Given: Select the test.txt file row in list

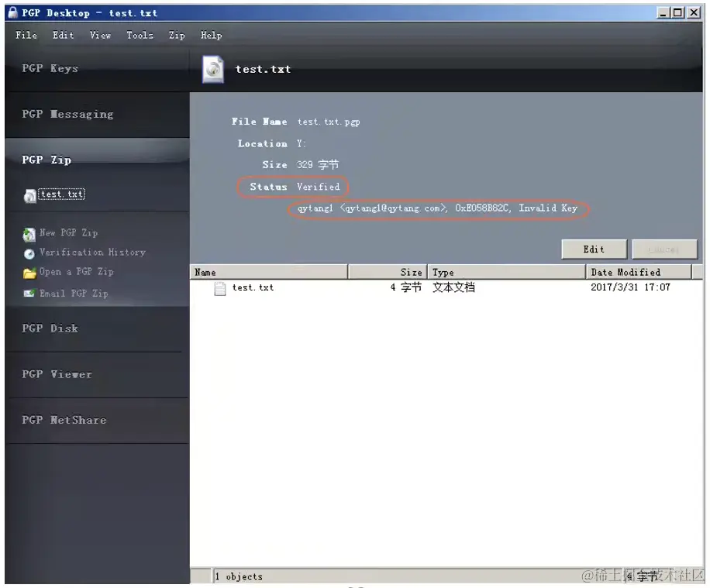Looking at the screenshot, I should coord(446,287).
